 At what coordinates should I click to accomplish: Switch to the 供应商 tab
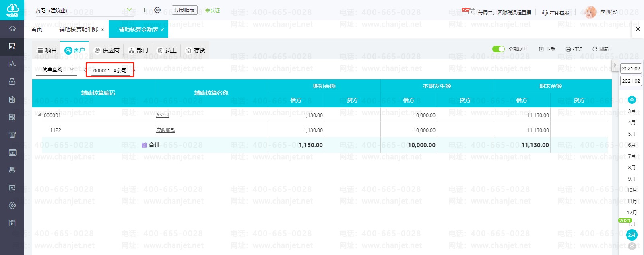(107, 50)
